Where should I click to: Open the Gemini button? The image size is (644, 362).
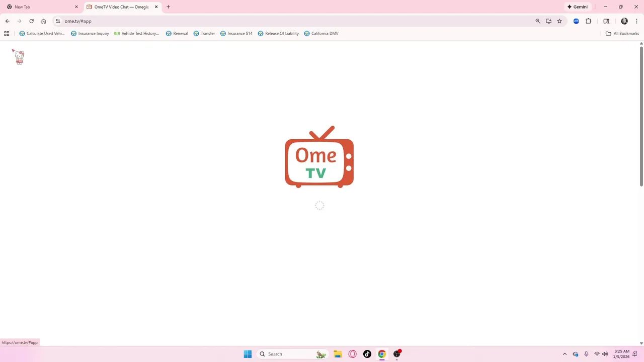click(x=578, y=7)
